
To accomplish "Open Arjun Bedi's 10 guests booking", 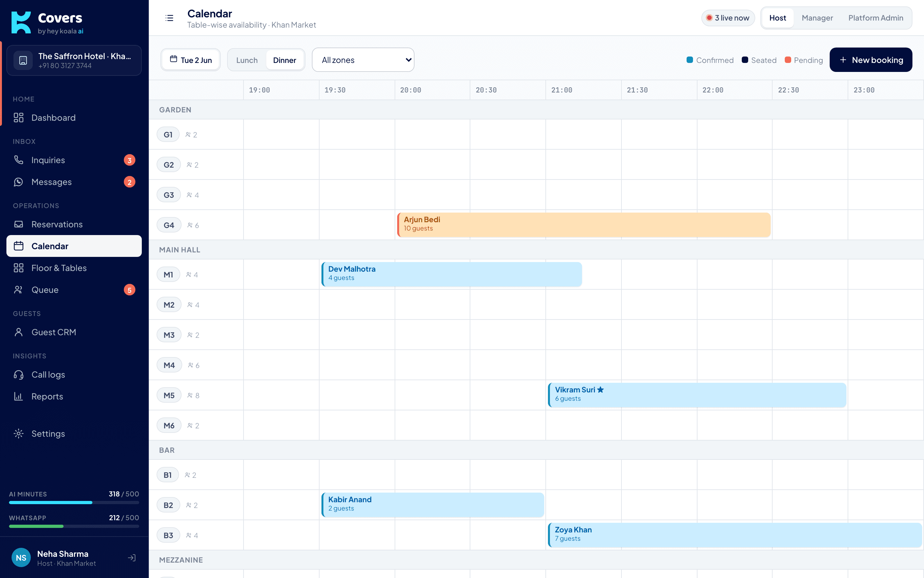I will coord(583,225).
